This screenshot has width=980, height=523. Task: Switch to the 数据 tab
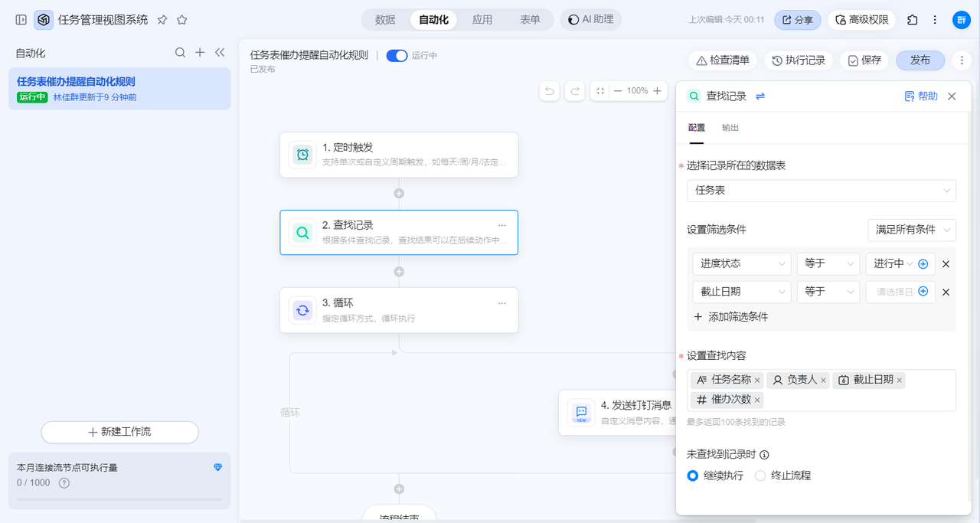(x=385, y=20)
